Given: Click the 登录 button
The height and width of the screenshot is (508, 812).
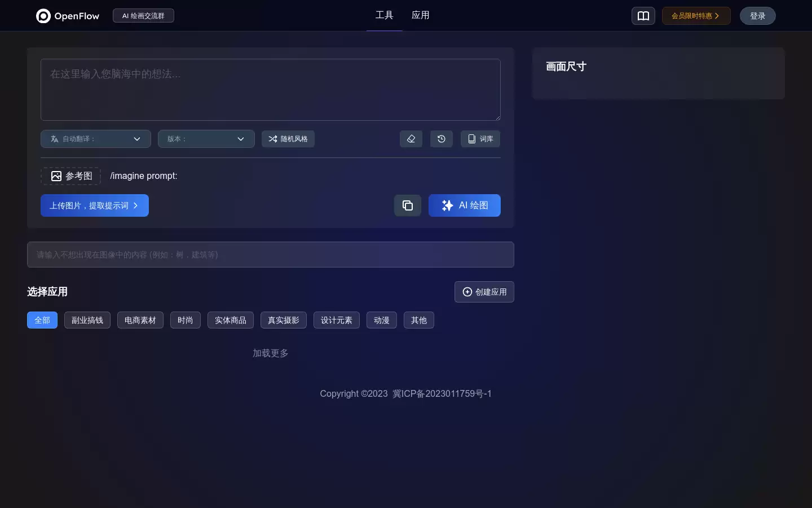Looking at the screenshot, I should [x=758, y=16].
